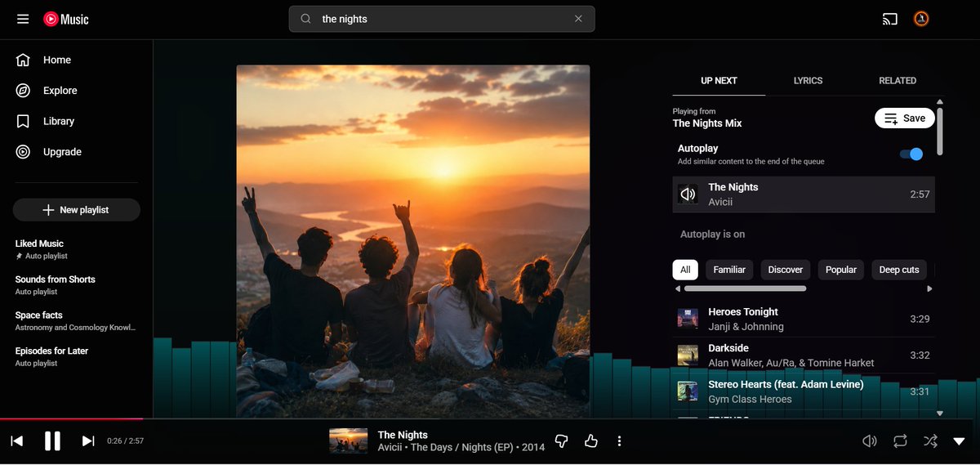This screenshot has height=465, width=980.
Task: Save the queue to a playlist
Action: click(905, 118)
